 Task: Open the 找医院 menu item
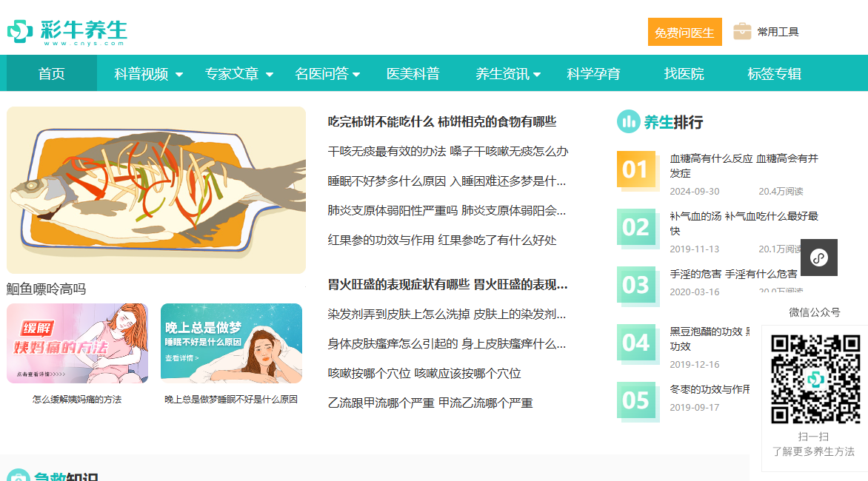[684, 74]
